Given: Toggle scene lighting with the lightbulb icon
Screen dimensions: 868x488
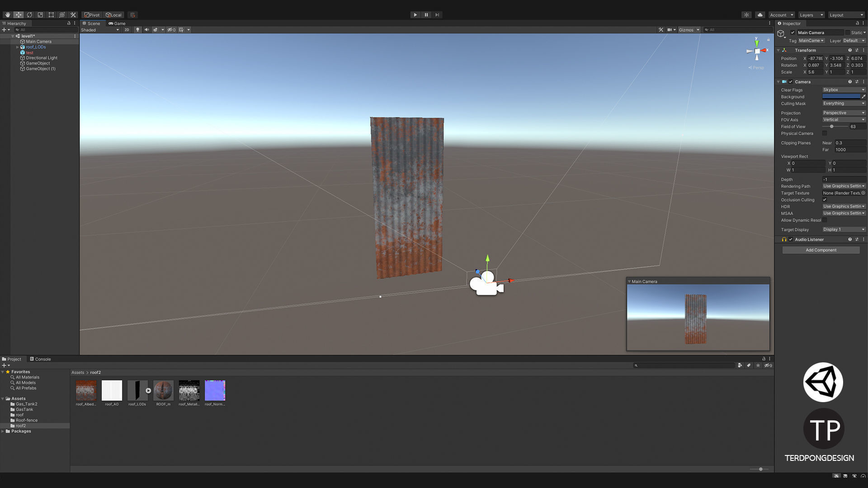Looking at the screenshot, I should click(x=138, y=30).
